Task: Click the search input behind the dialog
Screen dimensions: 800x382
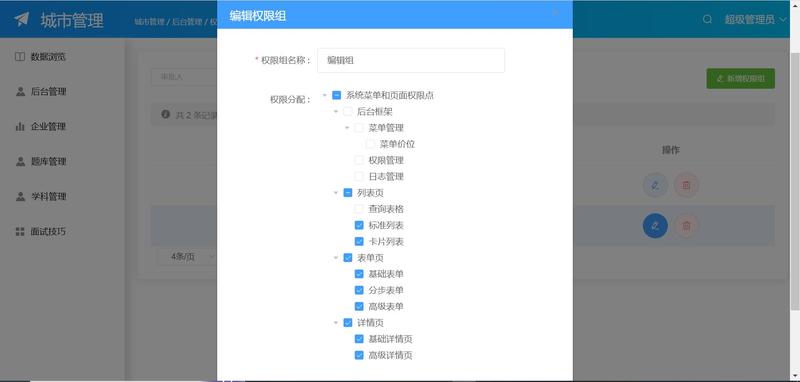Action: (x=184, y=77)
